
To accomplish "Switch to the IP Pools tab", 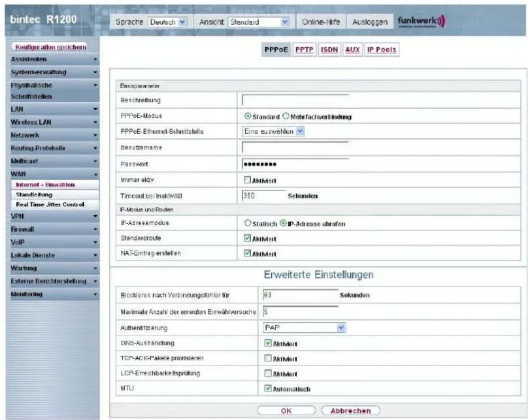I will (x=381, y=50).
